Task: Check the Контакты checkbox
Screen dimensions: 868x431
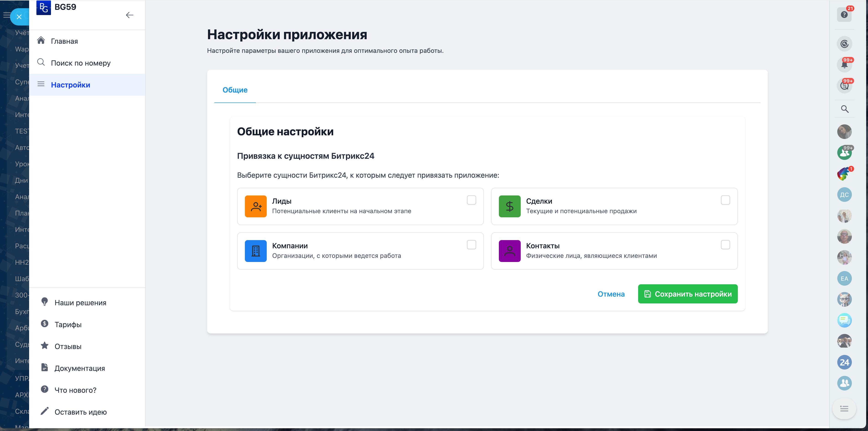Action: click(725, 245)
